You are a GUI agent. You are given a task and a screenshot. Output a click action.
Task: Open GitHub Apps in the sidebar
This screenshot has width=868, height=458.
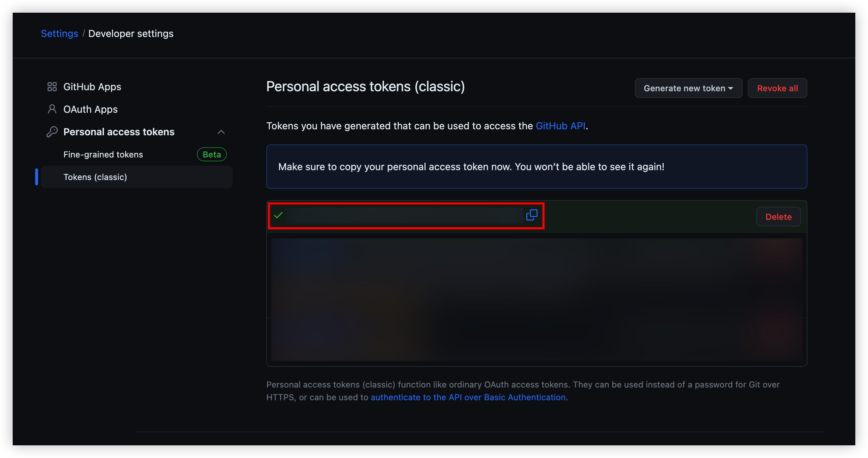(92, 87)
